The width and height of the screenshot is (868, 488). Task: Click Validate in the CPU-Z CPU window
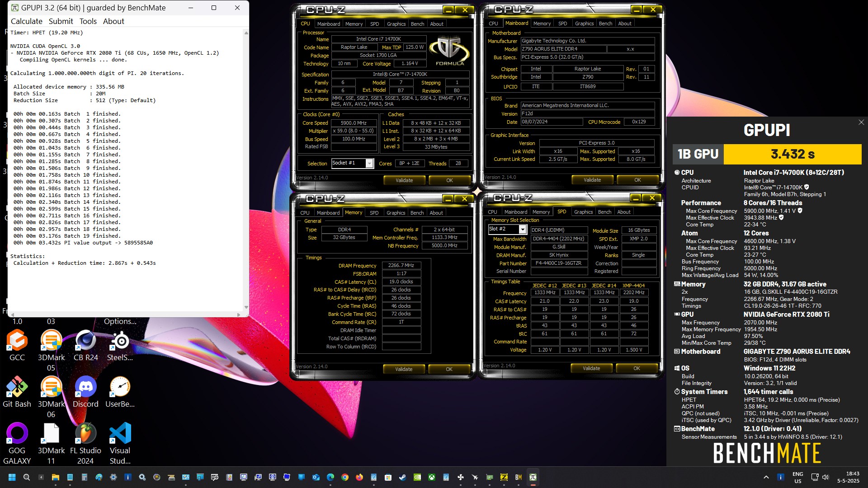pos(404,180)
